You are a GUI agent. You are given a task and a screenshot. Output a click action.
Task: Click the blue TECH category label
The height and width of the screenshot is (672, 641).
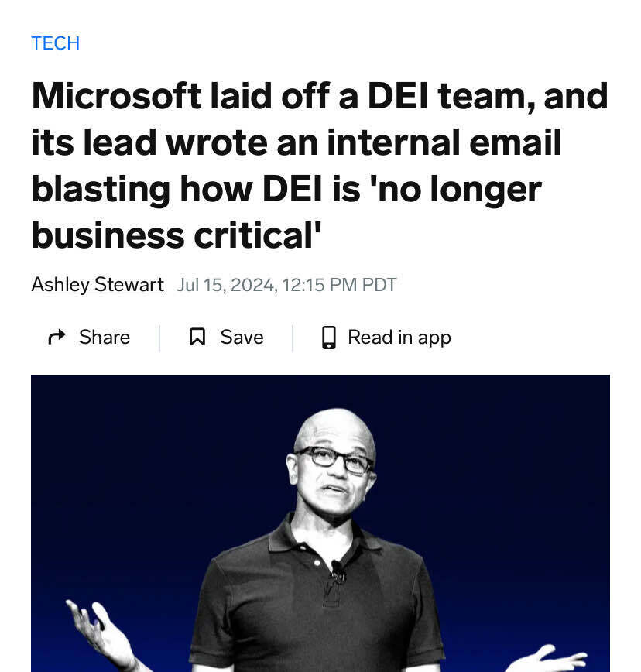click(x=55, y=43)
